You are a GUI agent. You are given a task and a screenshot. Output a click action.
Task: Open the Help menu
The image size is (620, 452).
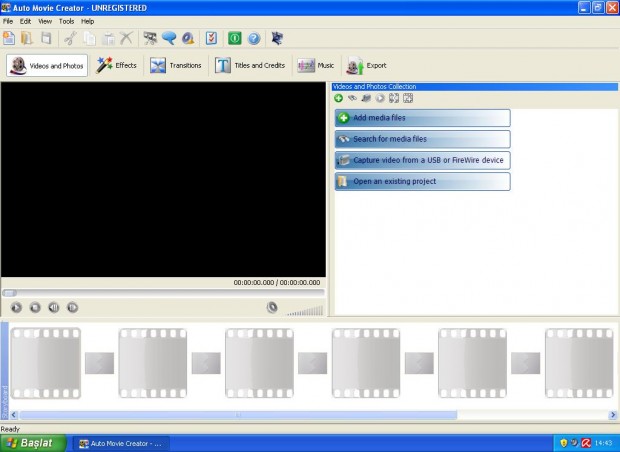pyautogui.click(x=87, y=21)
